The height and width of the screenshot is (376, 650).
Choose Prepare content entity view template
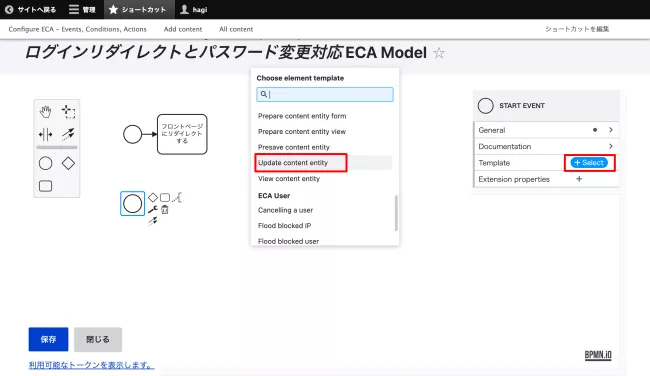click(302, 131)
